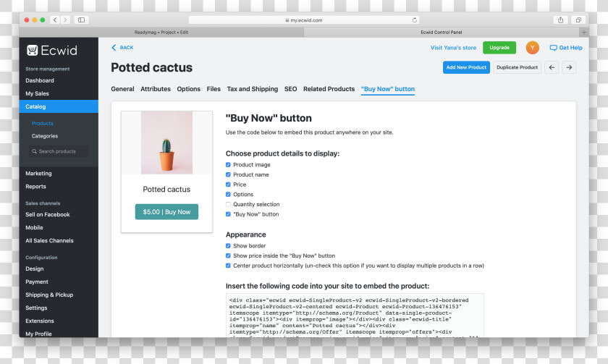Open Settings in the sidebar
608x364 pixels.
(36, 308)
